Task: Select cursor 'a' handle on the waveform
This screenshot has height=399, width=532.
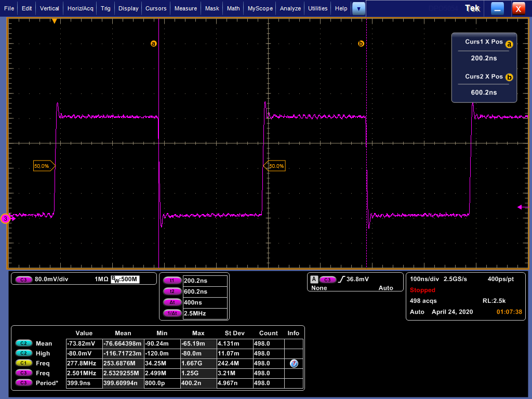Action: [153, 44]
